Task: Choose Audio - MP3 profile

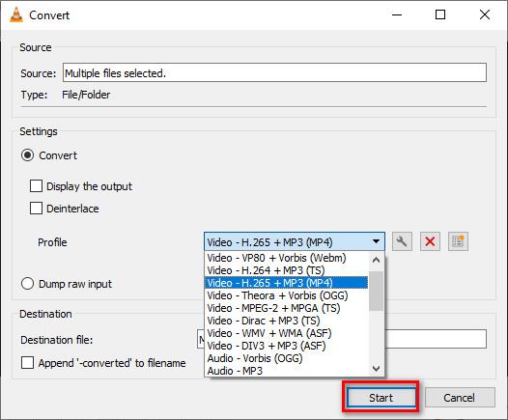Action: (287, 371)
